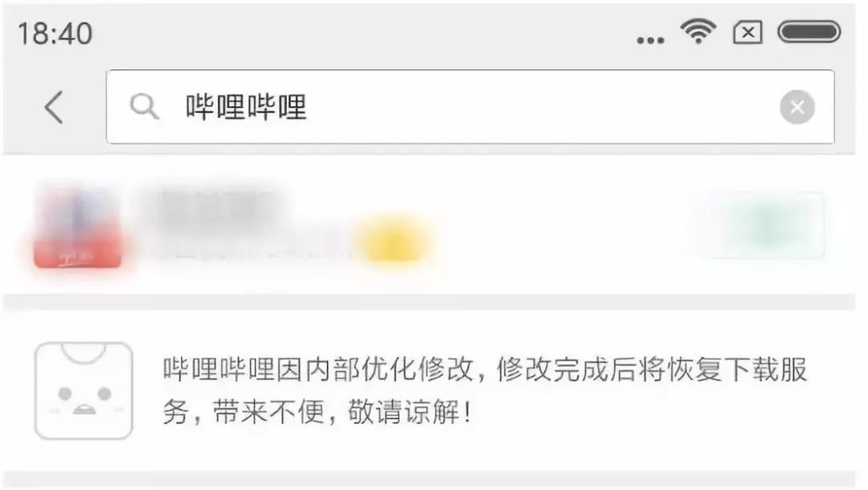The image size is (868, 490).
Task: Tap the magnifier icon in search box
Action: coord(144,106)
